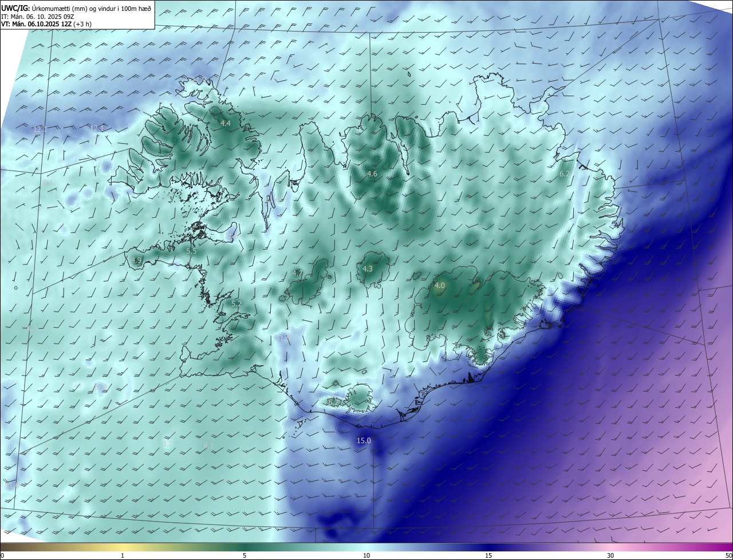This screenshot has height=560, width=733.
Task: Click the 8.1 value label over the sea
Action: [x=208, y=445]
